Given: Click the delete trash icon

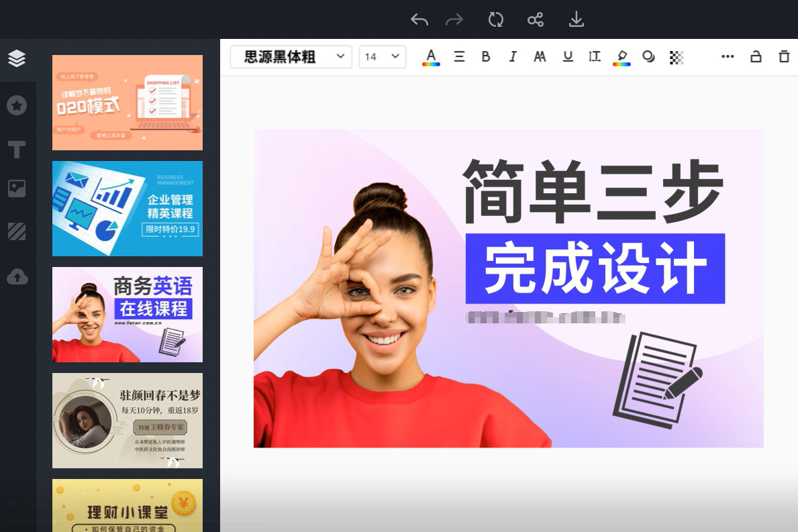Looking at the screenshot, I should tap(785, 56).
